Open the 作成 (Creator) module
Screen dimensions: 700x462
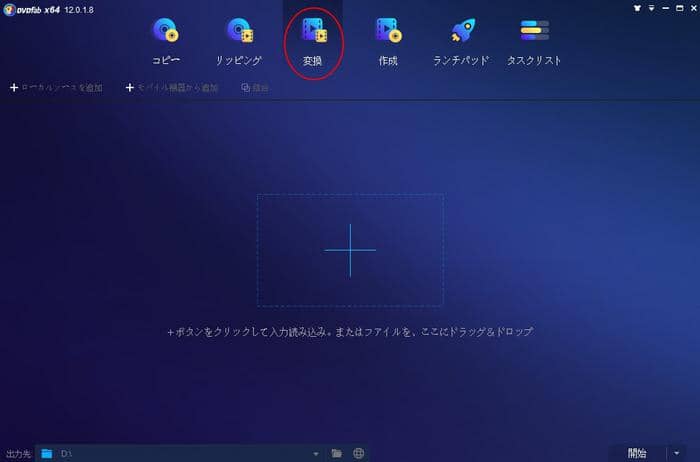(x=388, y=42)
